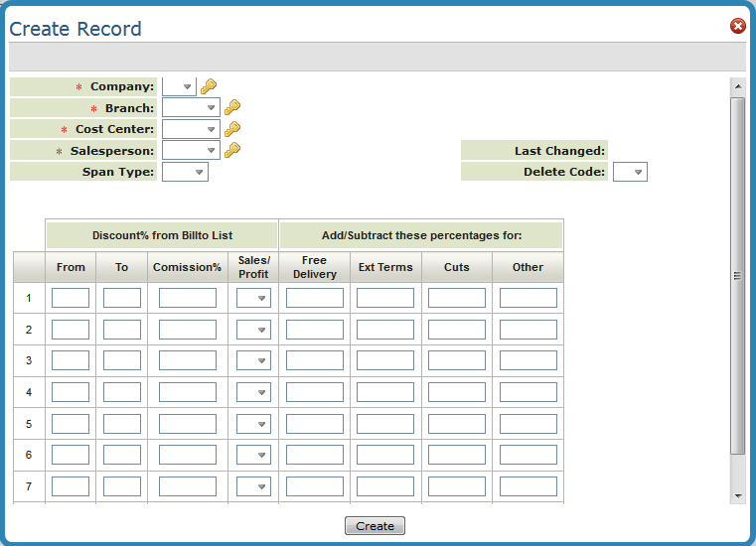Click the From field in row 1

click(71, 298)
